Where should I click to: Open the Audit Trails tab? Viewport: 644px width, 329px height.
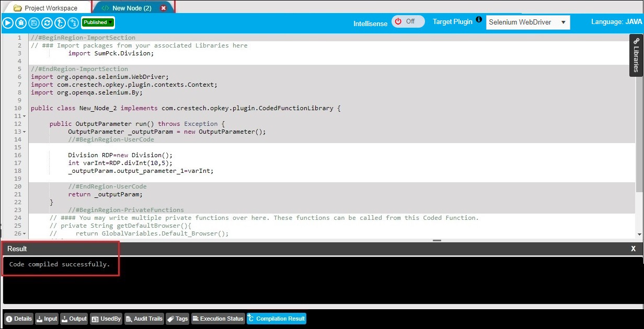144,319
